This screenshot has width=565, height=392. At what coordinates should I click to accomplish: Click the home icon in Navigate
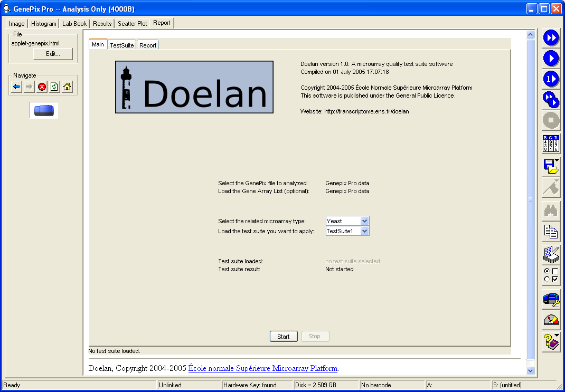67,87
